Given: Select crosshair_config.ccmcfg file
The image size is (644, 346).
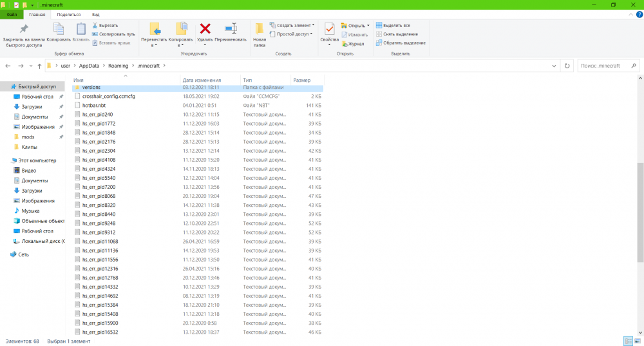Looking at the screenshot, I should tap(198, 97).
